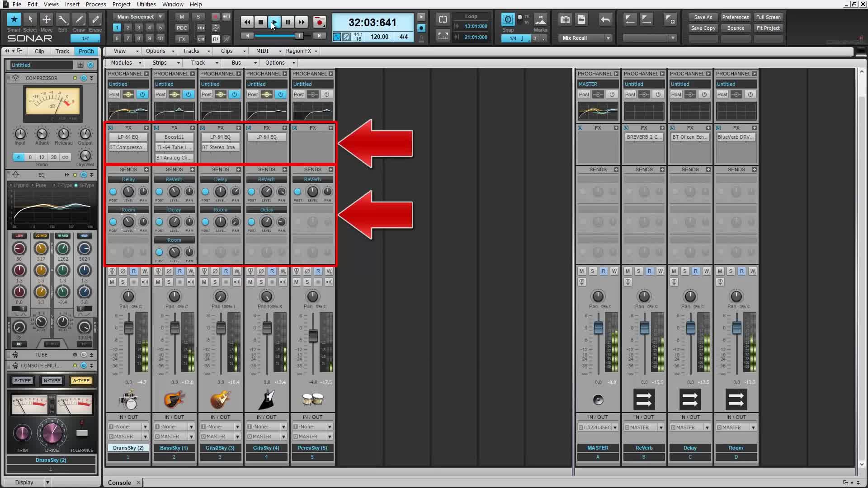Click the Fit Project button

coord(768,28)
